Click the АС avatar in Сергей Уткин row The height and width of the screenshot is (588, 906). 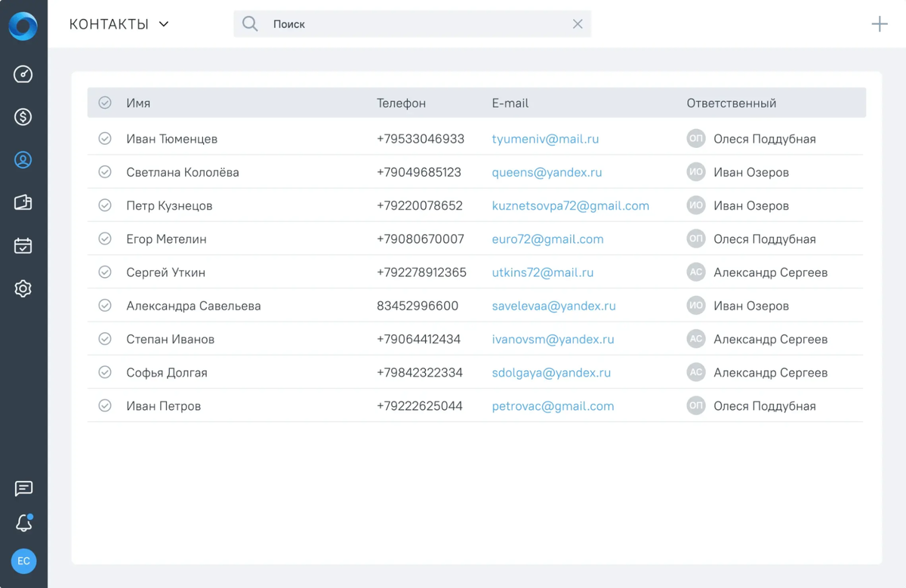coord(696,272)
